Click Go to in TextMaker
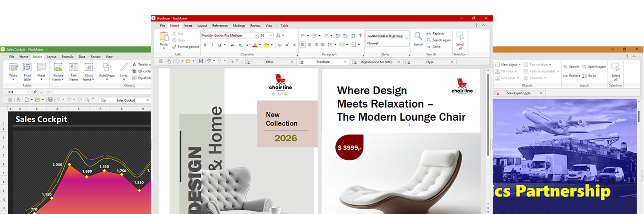This screenshot has width=644, height=214. point(433,47)
